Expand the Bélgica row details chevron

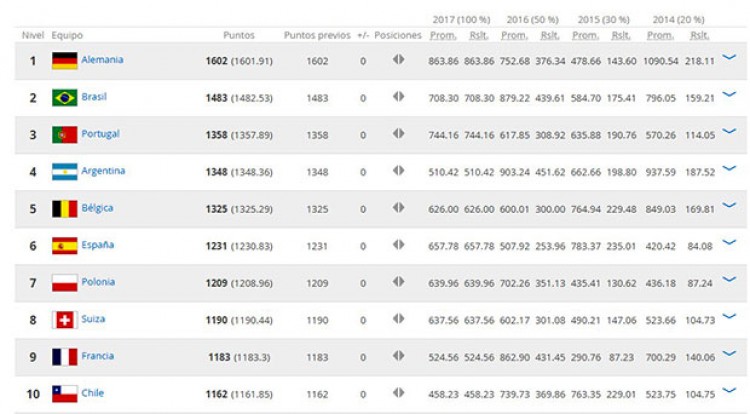pyautogui.click(x=728, y=206)
